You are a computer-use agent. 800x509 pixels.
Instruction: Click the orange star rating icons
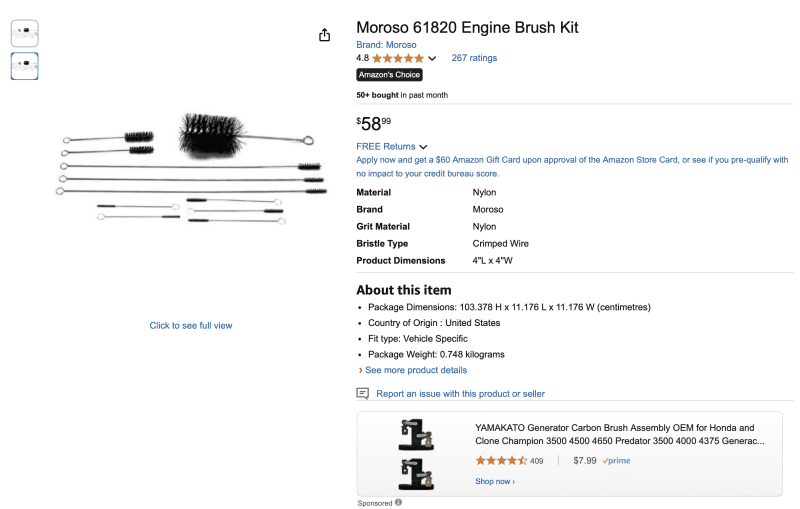click(398, 58)
